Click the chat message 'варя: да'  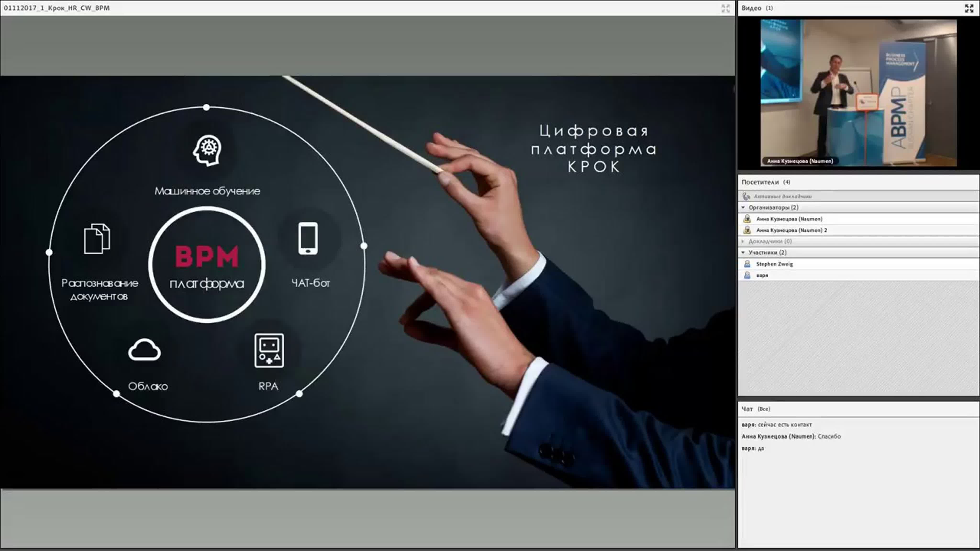753,448
